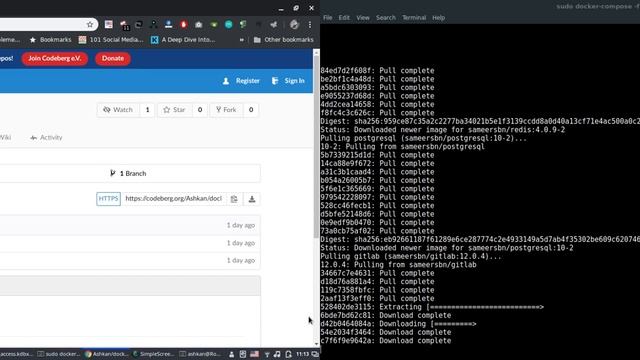Click the extension icon with badge 11
The image size is (640, 360).
pyautogui.click(x=124, y=25)
